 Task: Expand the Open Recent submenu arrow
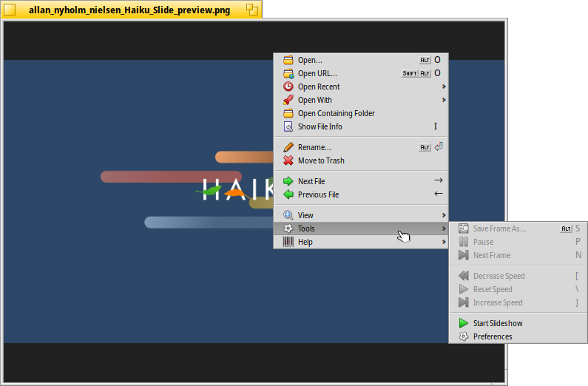(444, 87)
